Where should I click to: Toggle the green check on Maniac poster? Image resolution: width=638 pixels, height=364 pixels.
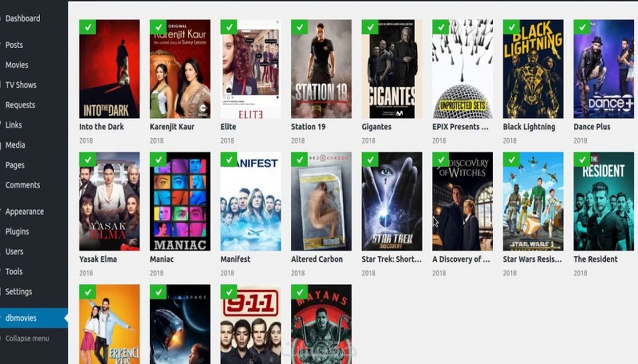pos(158,159)
